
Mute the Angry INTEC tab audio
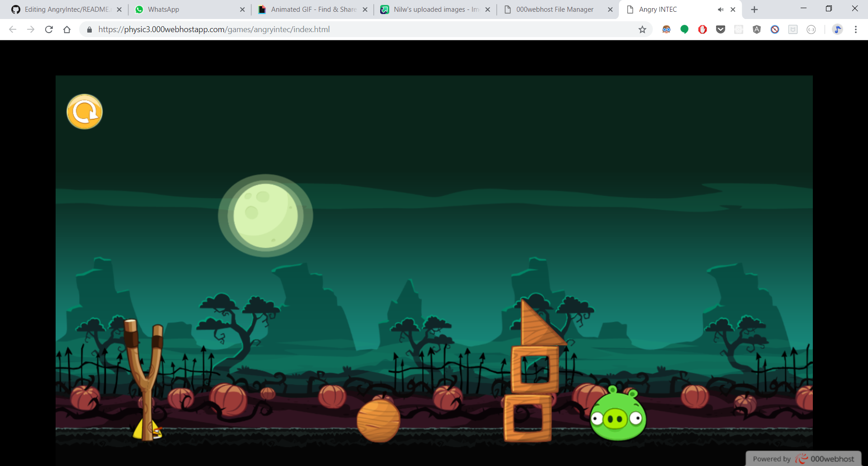click(720, 10)
